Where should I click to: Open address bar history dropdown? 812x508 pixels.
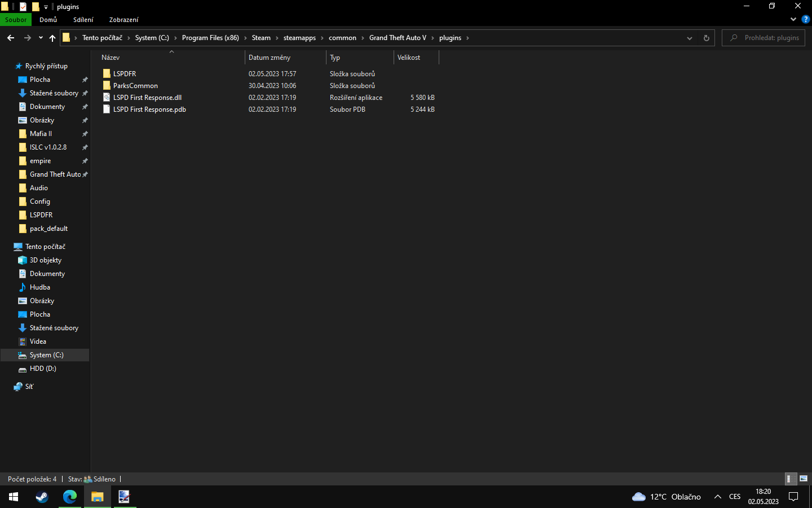(689, 38)
